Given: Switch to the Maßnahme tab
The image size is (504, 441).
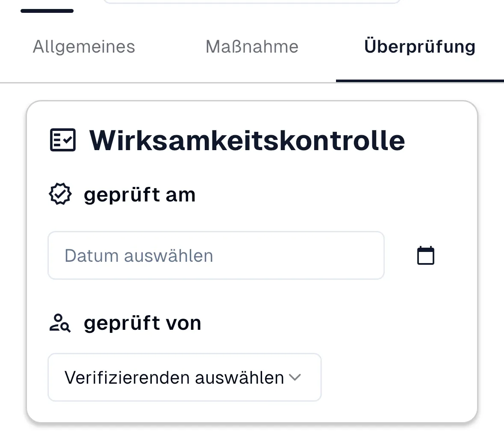Looking at the screenshot, I should click(252, 46).
